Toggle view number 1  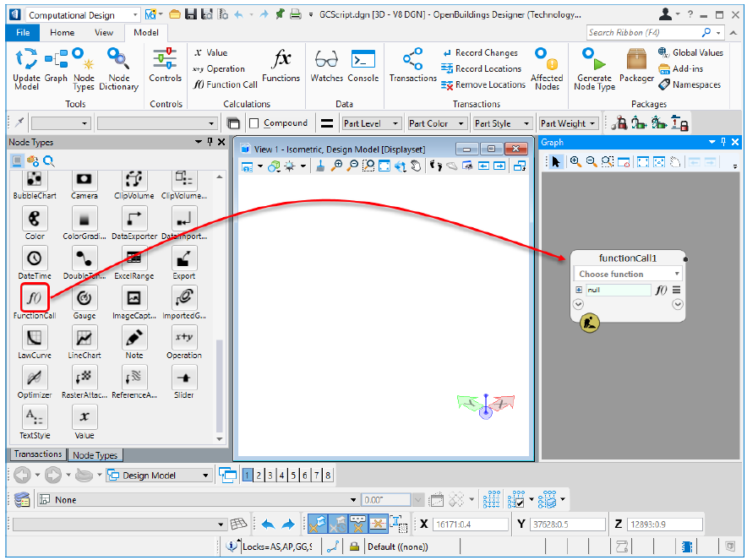(248, 475)
